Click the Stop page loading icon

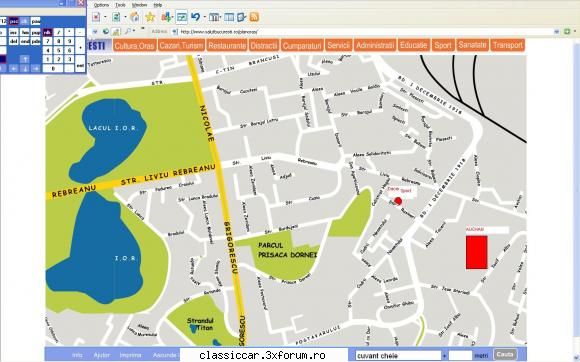[x=96, y=17]
